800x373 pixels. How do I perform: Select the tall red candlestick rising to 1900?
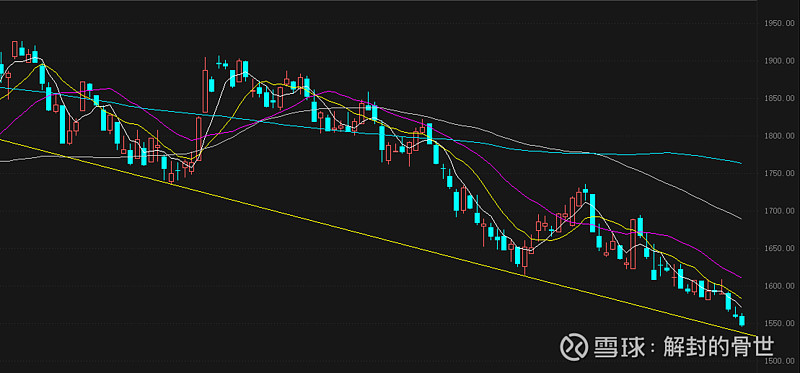tap(205, 85)
